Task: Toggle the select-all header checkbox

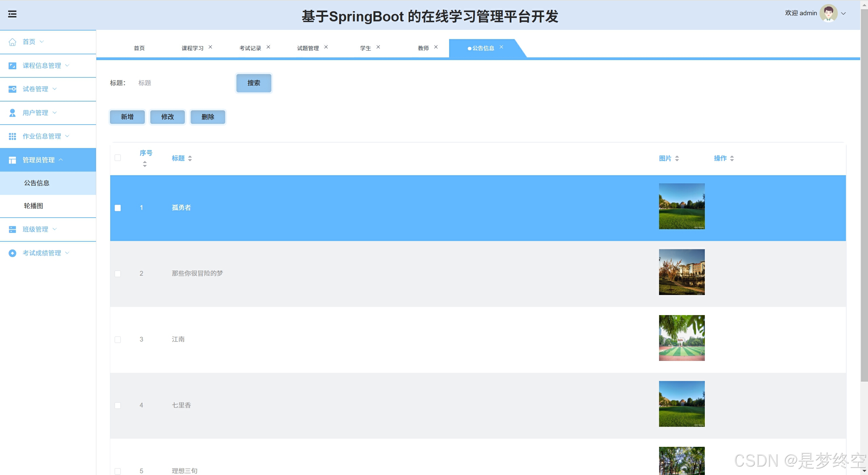Action: (x=118, y=158)
